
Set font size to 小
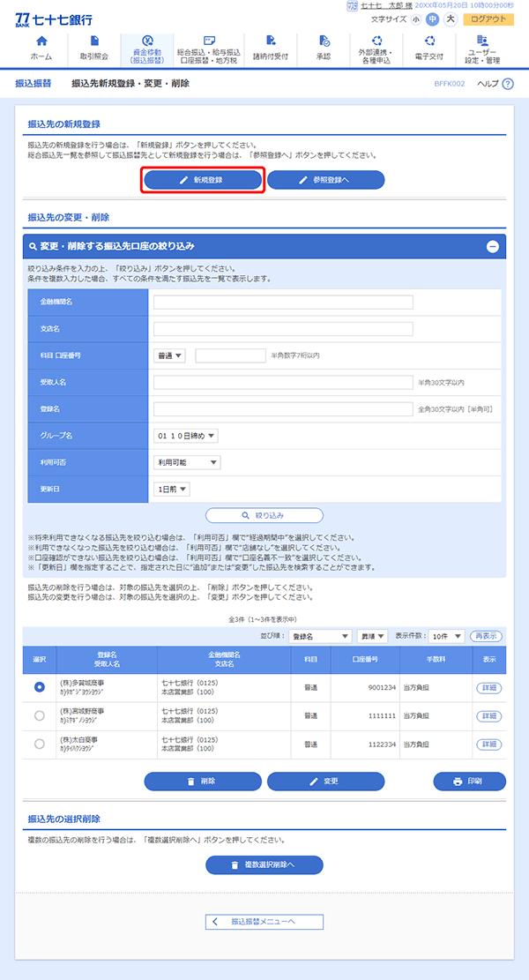point(416,19)
